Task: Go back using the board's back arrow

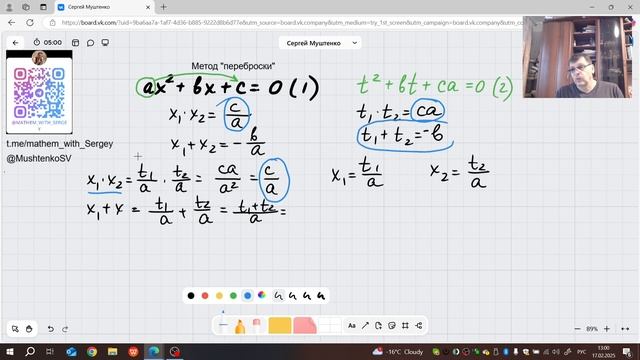Action: 16,42
